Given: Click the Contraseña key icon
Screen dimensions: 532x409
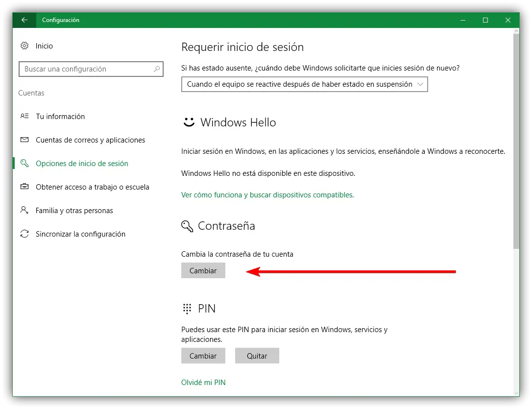Looking at the screenshot, I should [x=187, y=226].
